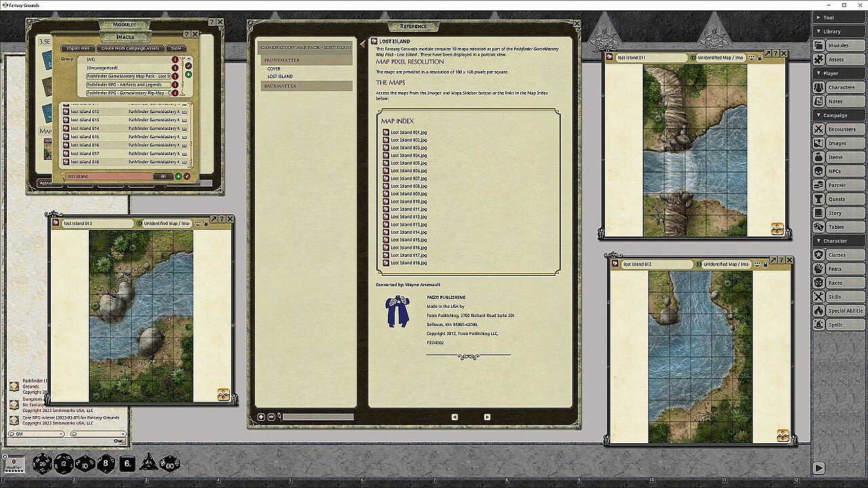Screen dimensions: 868x488
Task: Open Lost Island 007.jpg map link
Action: coord(409,178)
